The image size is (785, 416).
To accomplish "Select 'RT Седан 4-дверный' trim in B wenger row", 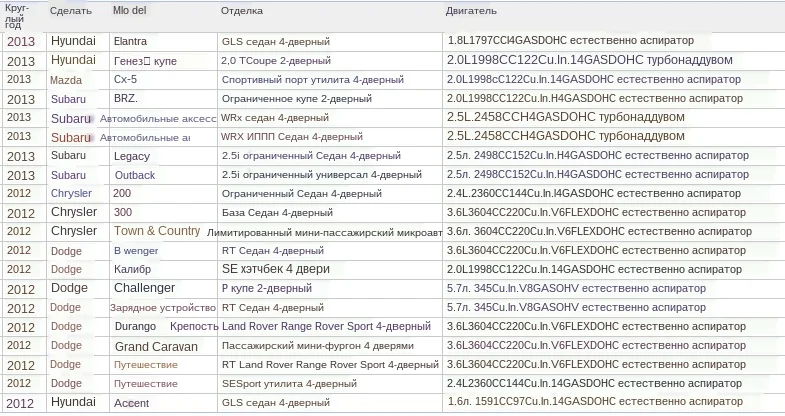I will pyautogui.click(x=273, y=251).
